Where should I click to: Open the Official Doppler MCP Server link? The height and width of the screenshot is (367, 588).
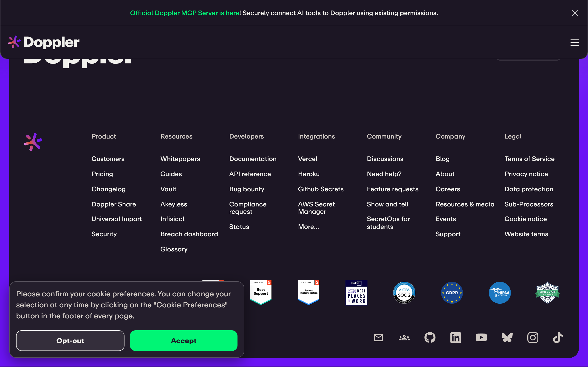click(185, 13)
